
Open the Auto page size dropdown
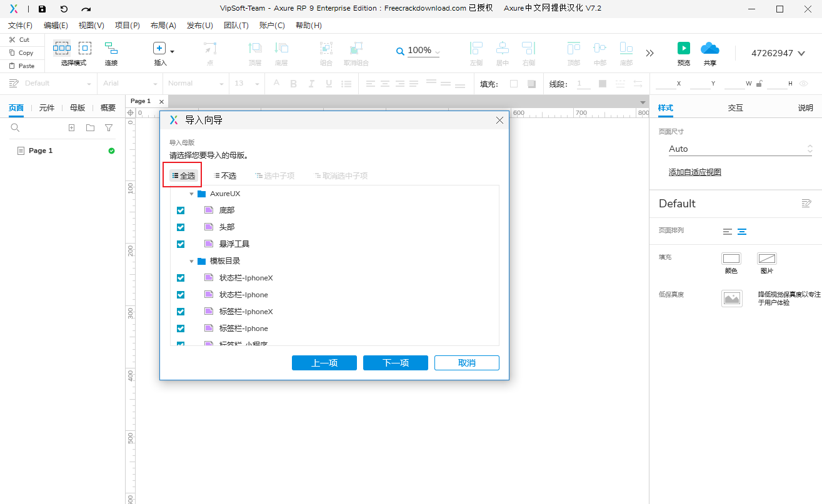pyautogui.click(x=740, y=149)
